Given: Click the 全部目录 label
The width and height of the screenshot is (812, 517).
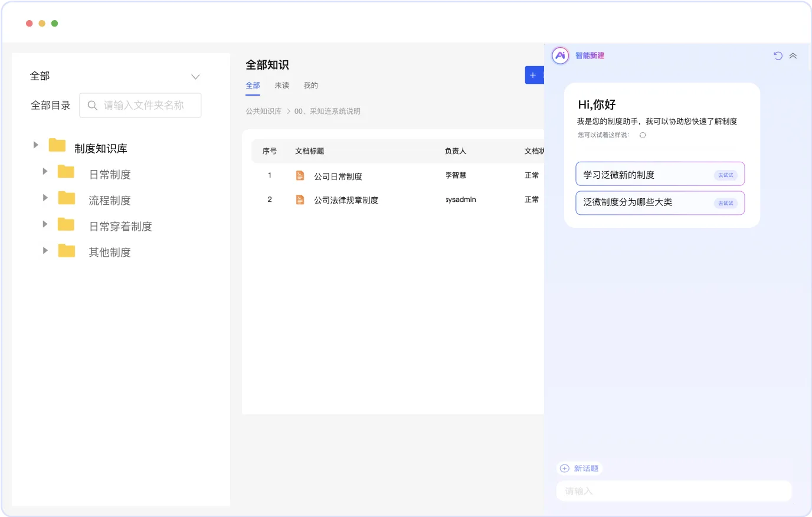Looking at the screenshot, I should click(x=51, y=106).
